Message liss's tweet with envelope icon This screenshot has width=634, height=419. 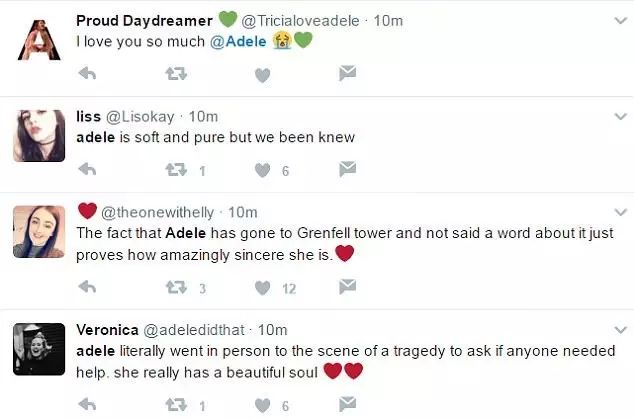point(347,170)
